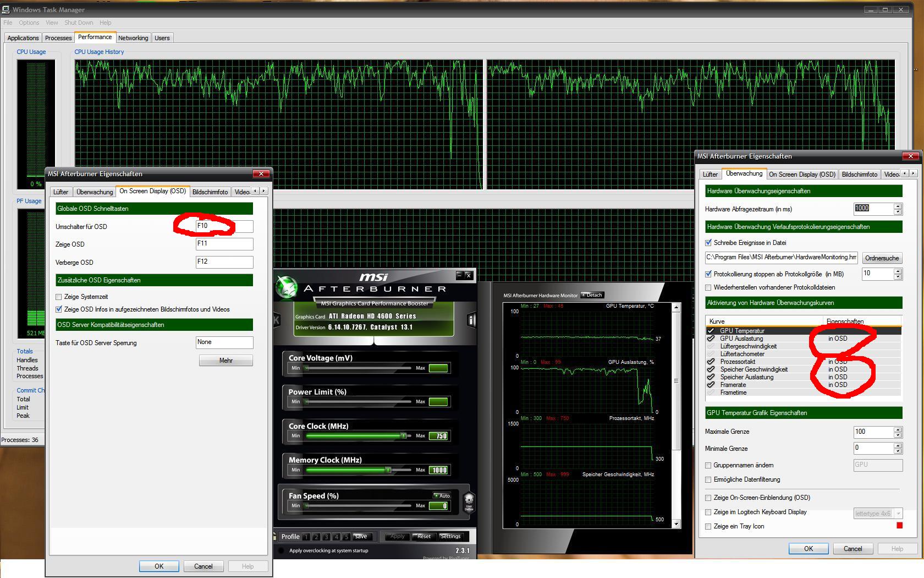Open the Networking tab in Task Manager
The width and height of the screenshot is (924, 578).
[133, 38]
